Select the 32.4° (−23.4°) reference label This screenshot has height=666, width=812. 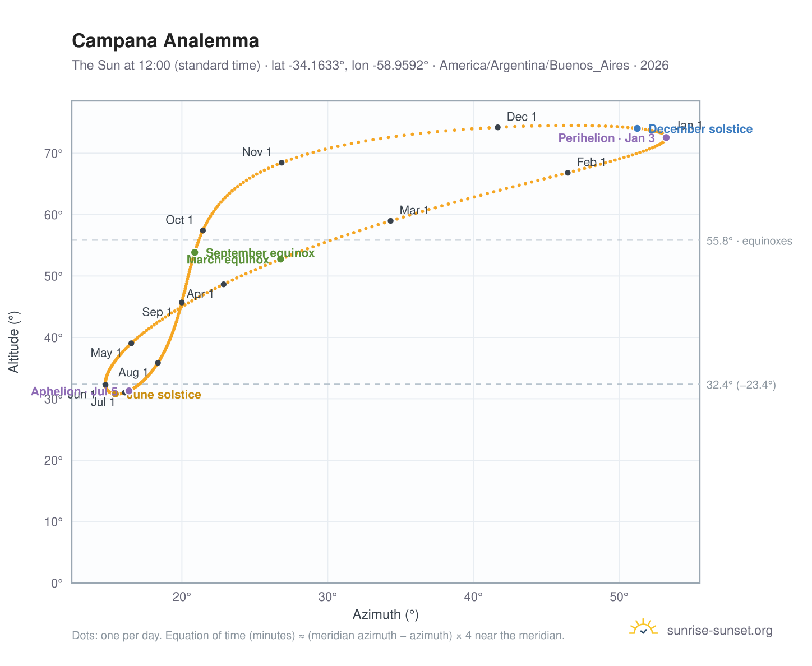coord(741,385)
